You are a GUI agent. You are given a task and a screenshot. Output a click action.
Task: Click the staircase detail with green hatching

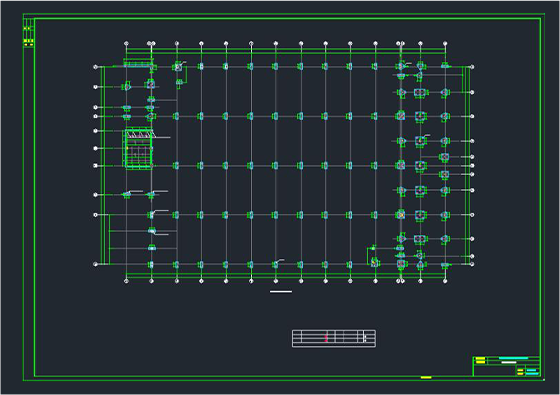139,148
